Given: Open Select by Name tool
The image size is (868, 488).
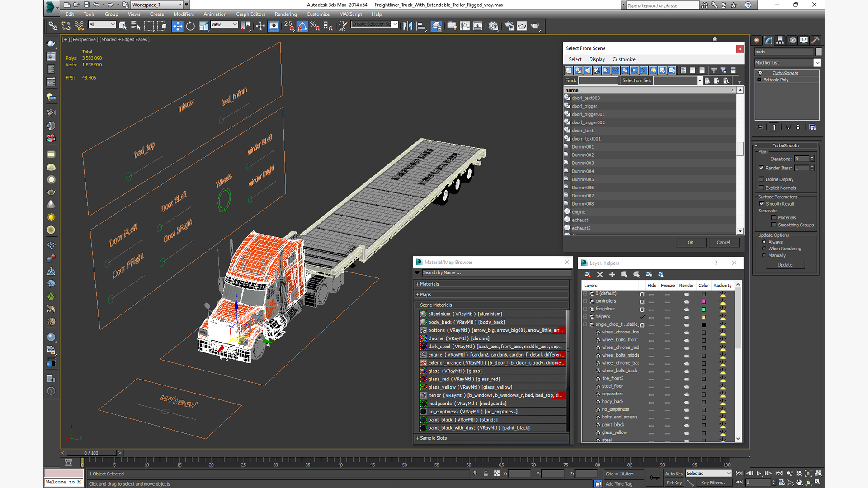Looking at the screenshot, I should [135, 26].
